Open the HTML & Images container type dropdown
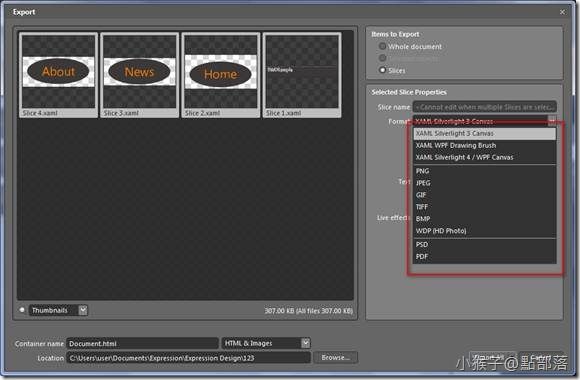Screen dimensions: 580x380 306,343
